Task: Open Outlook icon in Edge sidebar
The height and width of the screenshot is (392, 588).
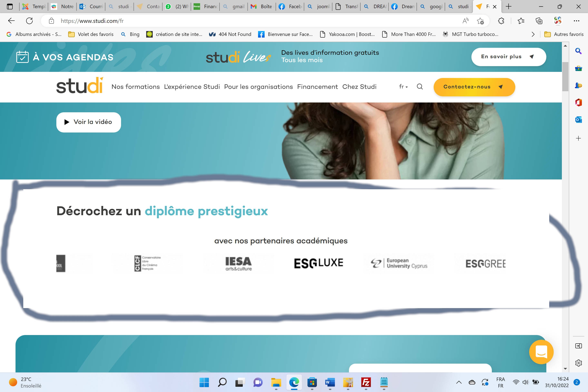Action: coord(578,120)
